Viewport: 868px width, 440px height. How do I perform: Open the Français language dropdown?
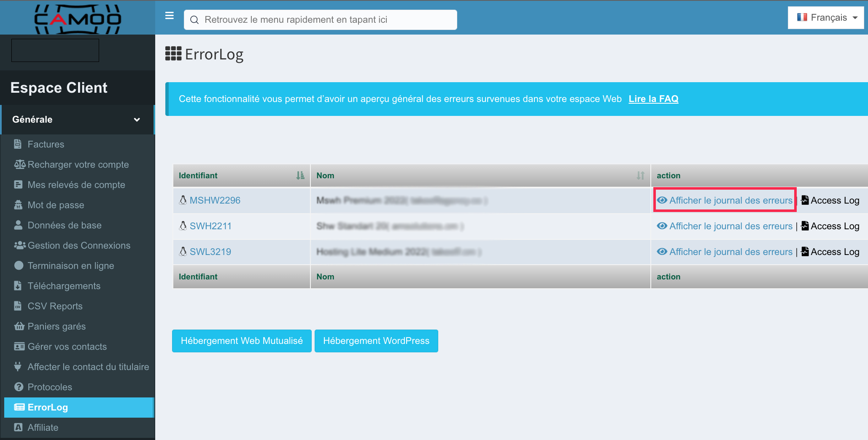pos(826,18)
